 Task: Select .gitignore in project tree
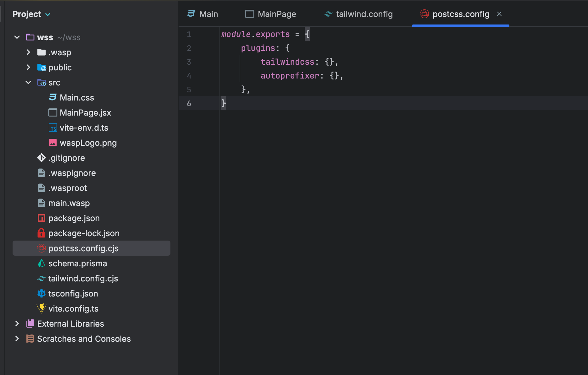pyautogui.click(x=67, y=158)
